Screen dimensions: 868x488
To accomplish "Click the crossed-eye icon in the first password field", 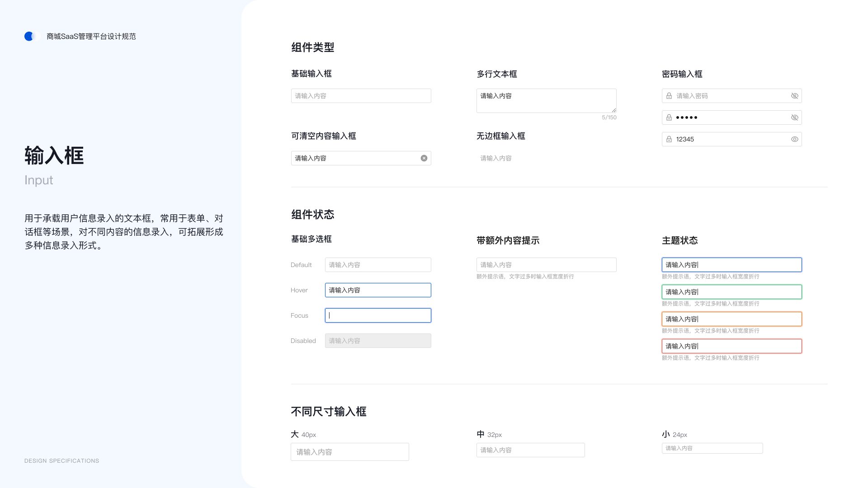I will point(795,96).
